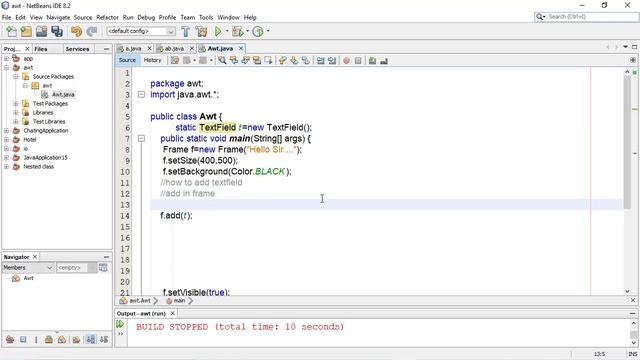Open the Profile Project dropdown arrow

click(x=268, y=31)
